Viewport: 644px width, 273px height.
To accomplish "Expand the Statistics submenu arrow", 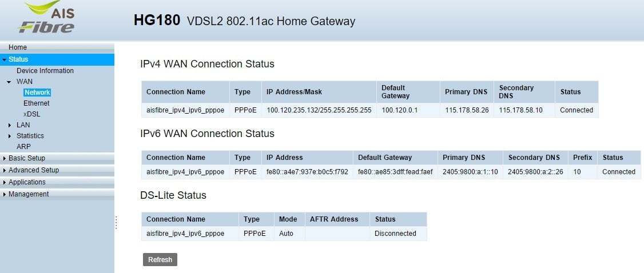I will tap(10, 136).
